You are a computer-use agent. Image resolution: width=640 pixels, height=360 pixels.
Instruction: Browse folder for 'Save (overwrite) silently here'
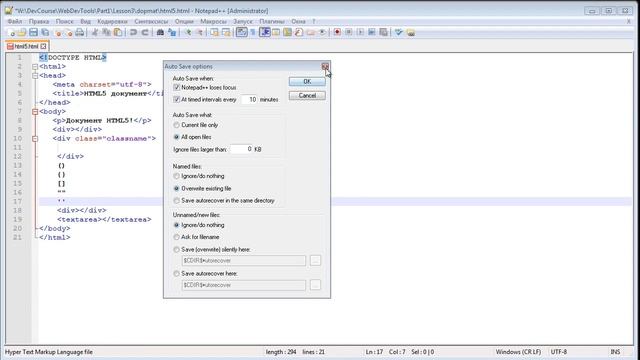315,260
